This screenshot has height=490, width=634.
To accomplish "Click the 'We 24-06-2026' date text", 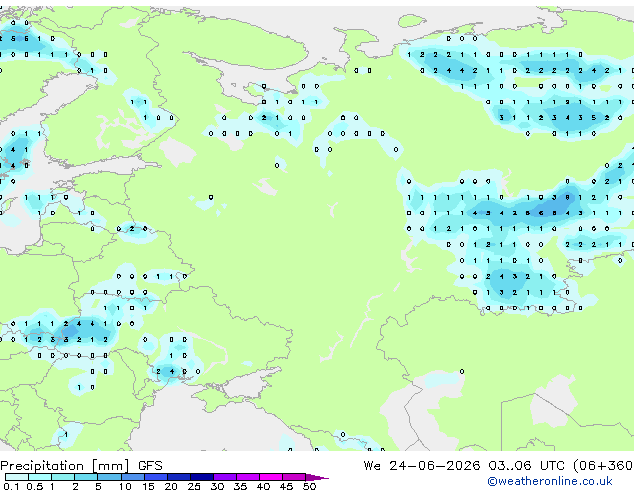I will pyautogui.click(x=422, y=466).
